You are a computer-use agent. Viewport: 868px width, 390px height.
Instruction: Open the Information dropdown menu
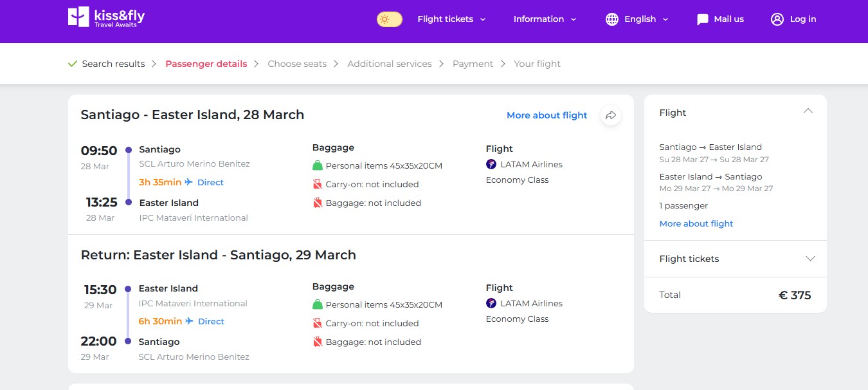545,19
